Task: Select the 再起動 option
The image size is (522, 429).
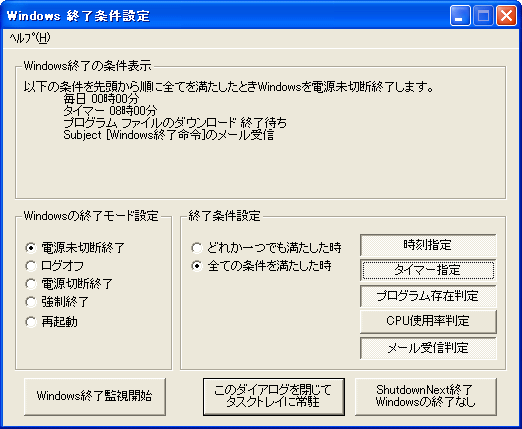Action: tap(51, 322)
